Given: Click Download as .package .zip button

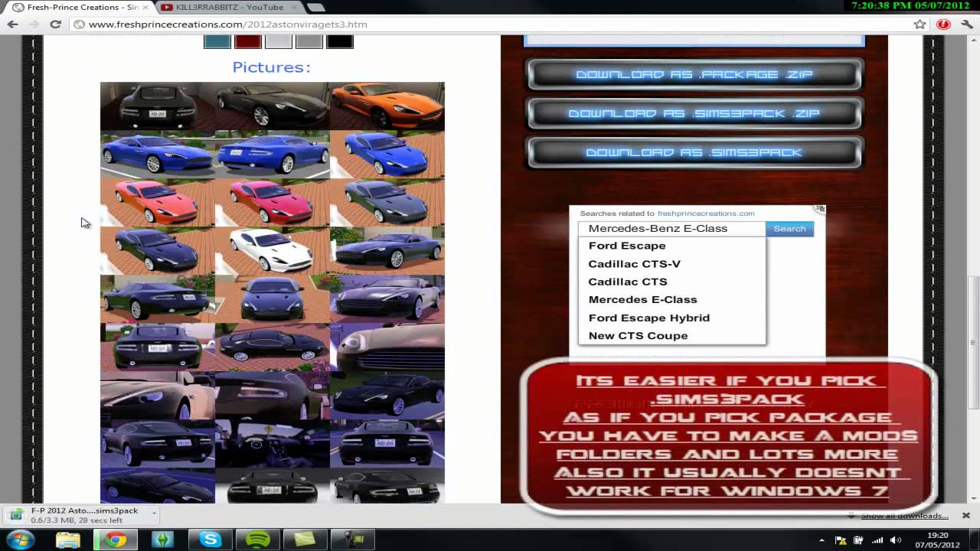Looking at the screenshot, I should click(x=694, y=74).
